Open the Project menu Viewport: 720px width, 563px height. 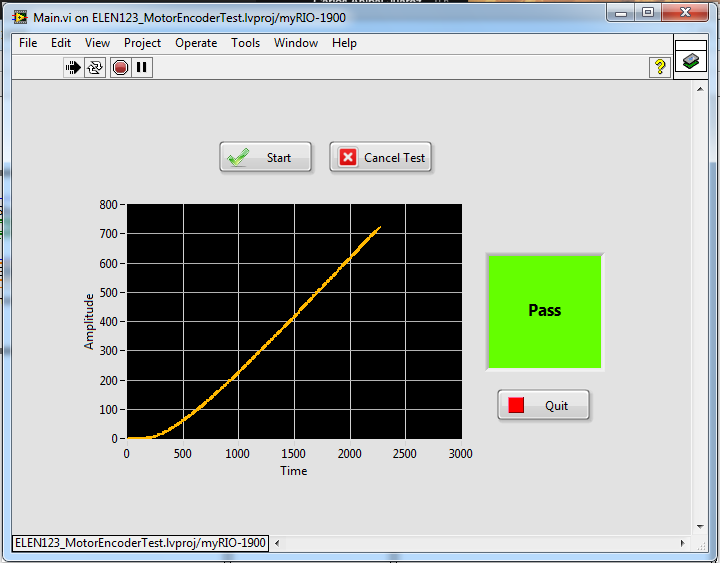pos(142,43)
